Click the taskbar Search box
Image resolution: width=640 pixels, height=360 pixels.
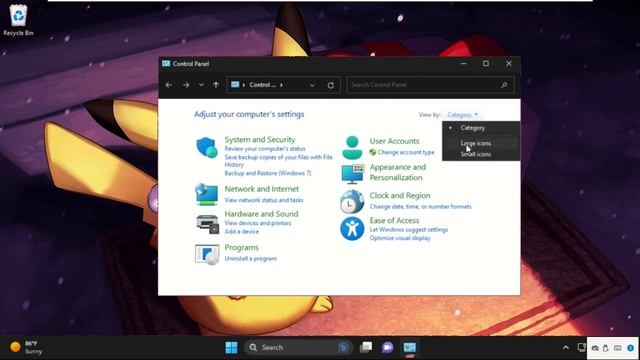point(298,347)
